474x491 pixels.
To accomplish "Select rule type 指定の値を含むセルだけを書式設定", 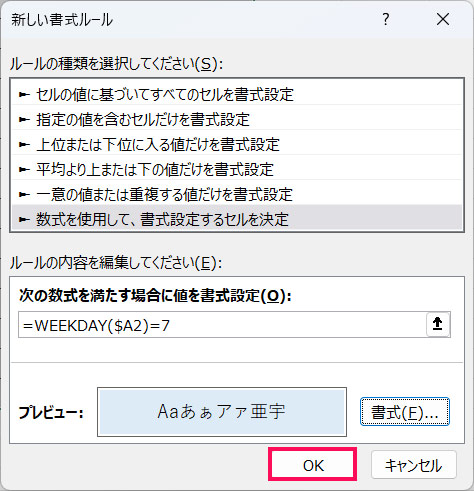I will (237, 120).
